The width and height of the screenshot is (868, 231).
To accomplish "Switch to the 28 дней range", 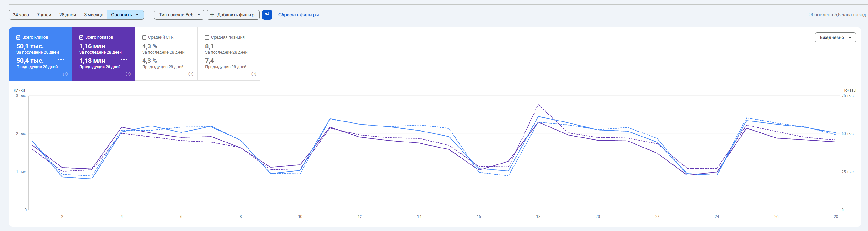I will coord(68,15).
